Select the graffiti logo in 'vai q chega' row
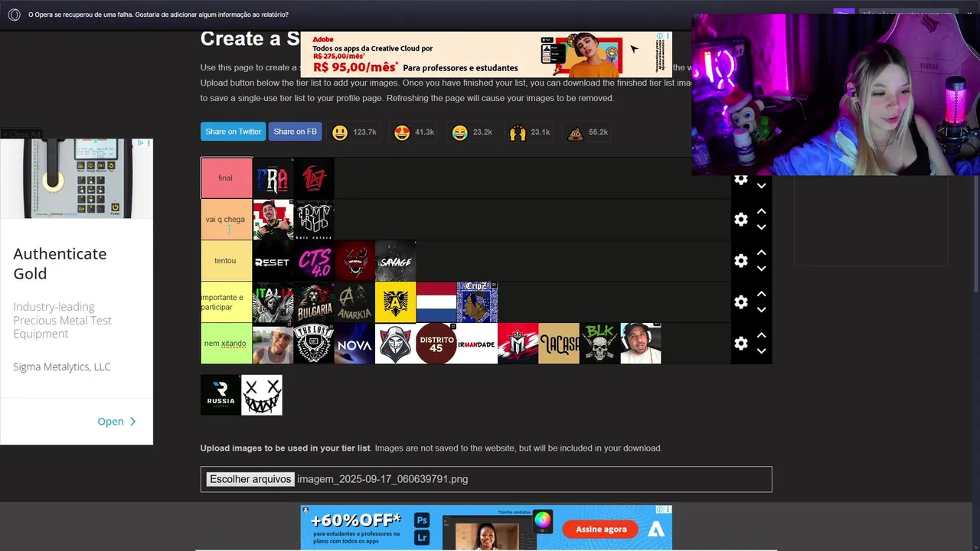The image size is (980, 551). [x=314, y=220]
